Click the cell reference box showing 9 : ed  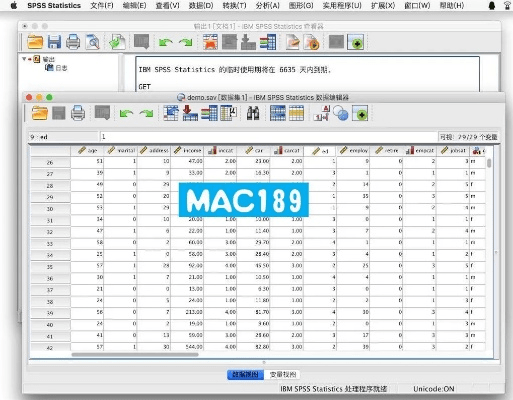(63, 137)
